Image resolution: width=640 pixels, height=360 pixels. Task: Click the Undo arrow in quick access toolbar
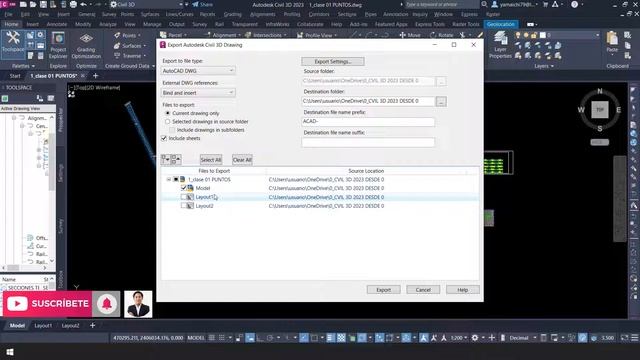click(x=83, y=4)
